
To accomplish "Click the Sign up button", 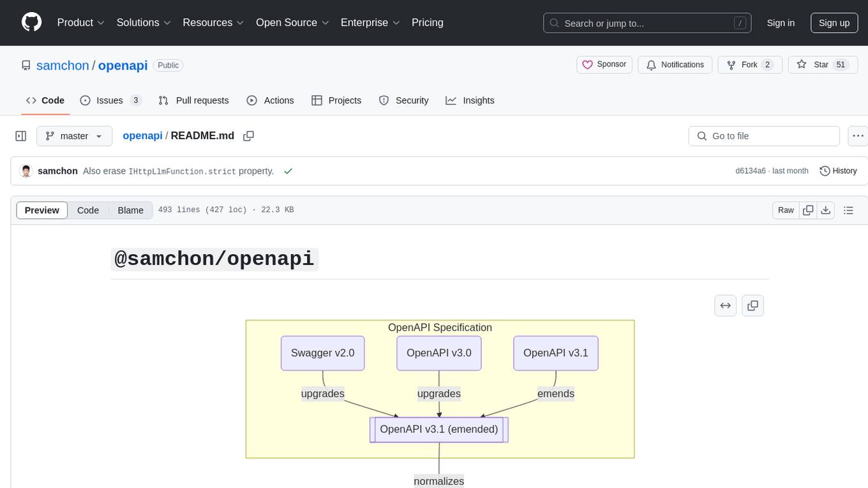I will [x=834, y=23].
